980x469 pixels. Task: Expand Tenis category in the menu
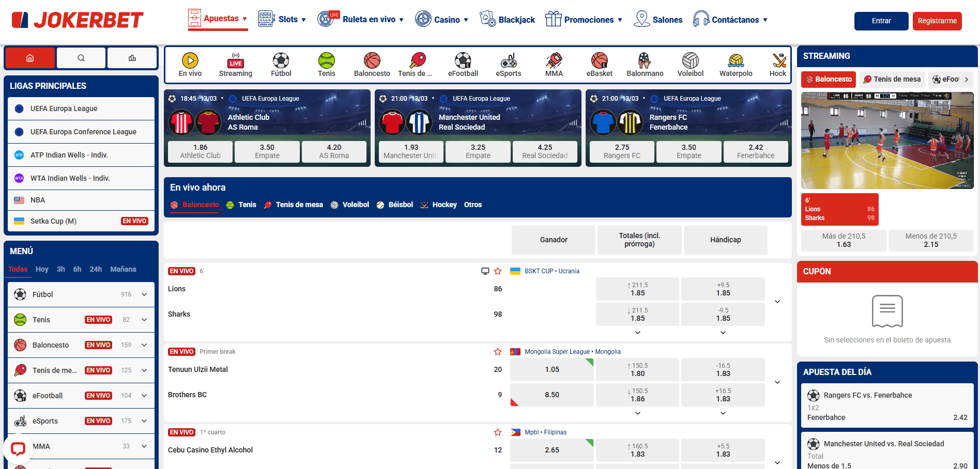pyautogui.click(x=144, y=320)
